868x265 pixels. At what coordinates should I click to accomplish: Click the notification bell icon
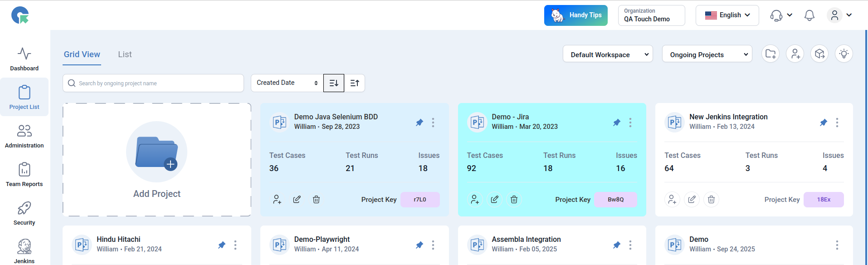click(x=809, y=15)
